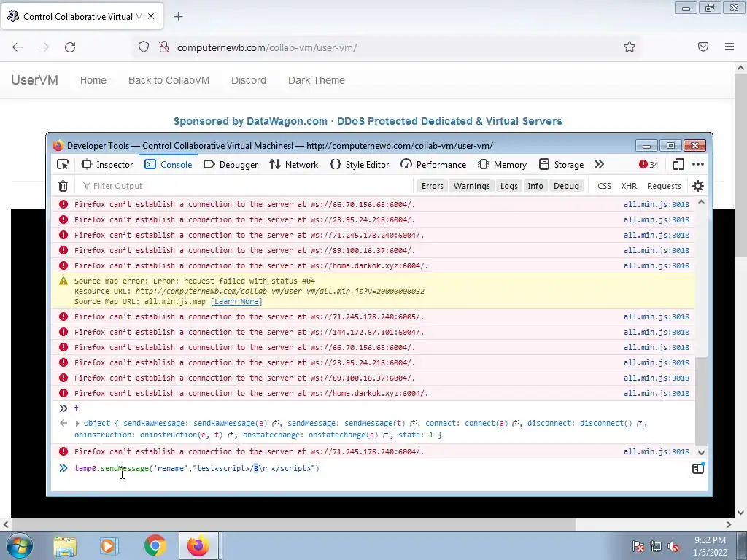Click the clock showing 9:32 PM
The height and width of the screenshot is (560, 747).
tap(710, 540)
